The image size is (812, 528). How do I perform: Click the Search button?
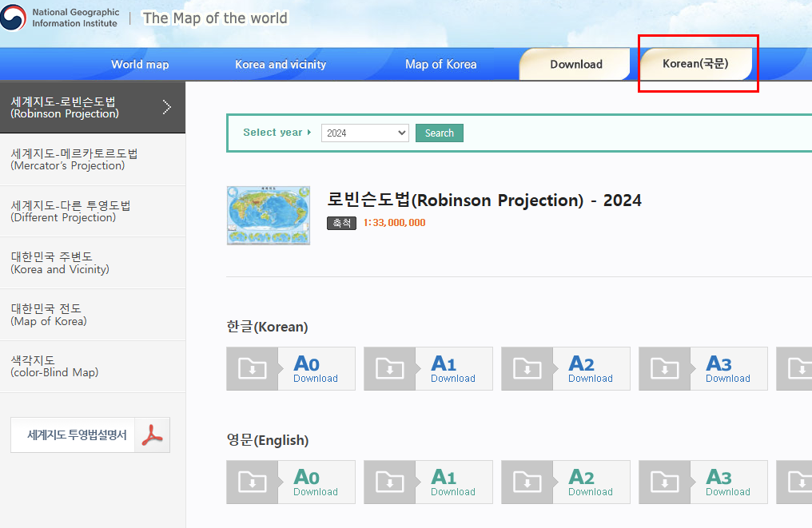439,133
